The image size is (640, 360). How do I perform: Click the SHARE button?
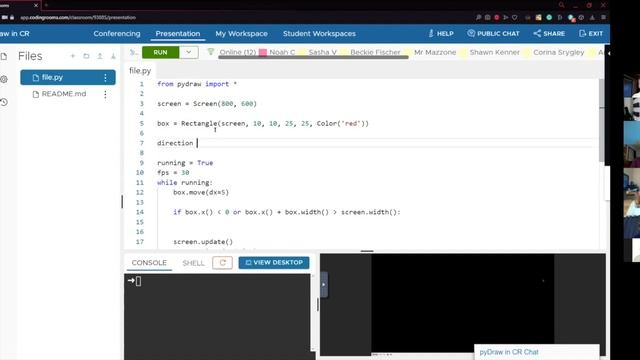(x=549, y=33)
